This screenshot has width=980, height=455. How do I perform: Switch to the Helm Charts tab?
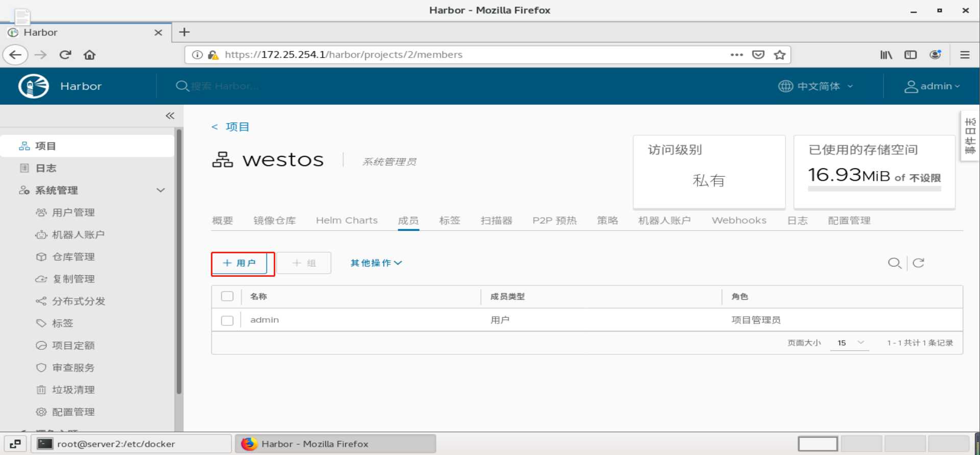[x=347, y=221]
